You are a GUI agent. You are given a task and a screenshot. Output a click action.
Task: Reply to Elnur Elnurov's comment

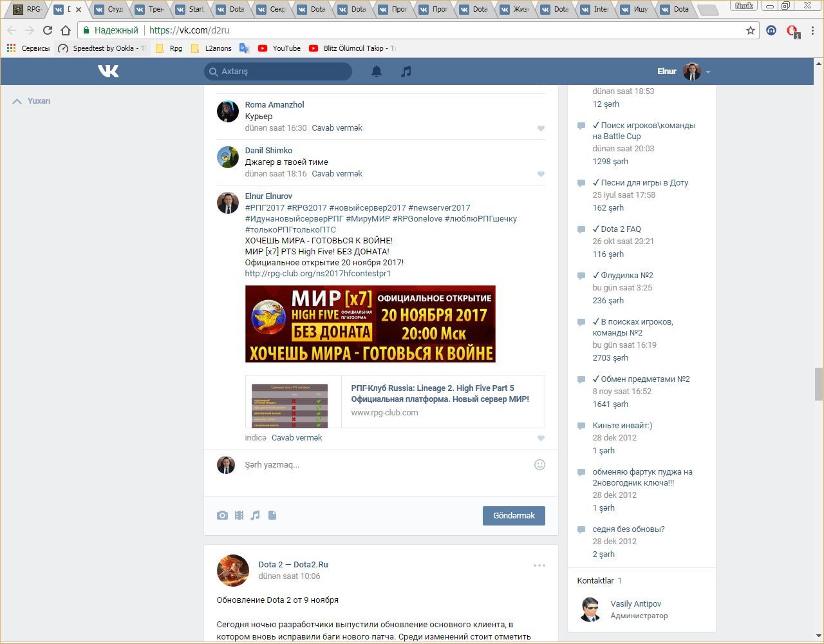pyautogui.click(x=297, y=438)
